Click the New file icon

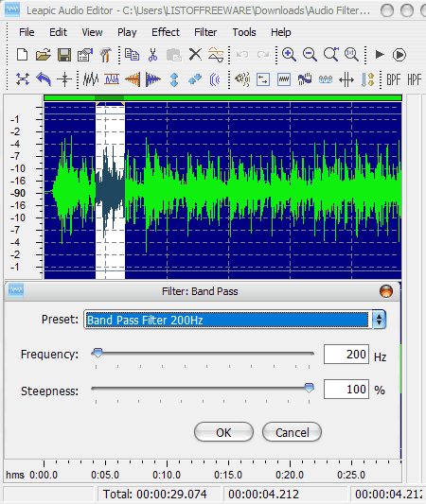(x=22, y=54)
